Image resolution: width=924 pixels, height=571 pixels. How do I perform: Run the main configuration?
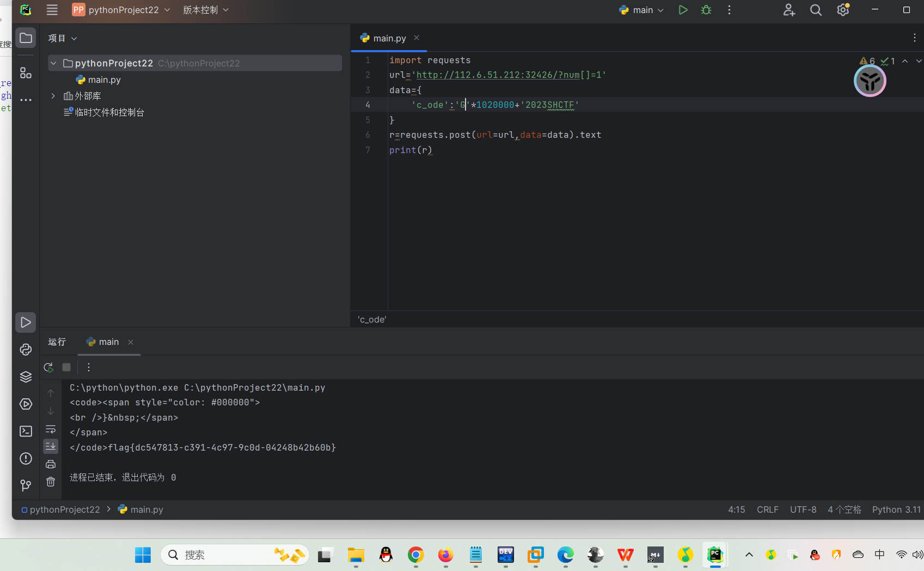683,10
